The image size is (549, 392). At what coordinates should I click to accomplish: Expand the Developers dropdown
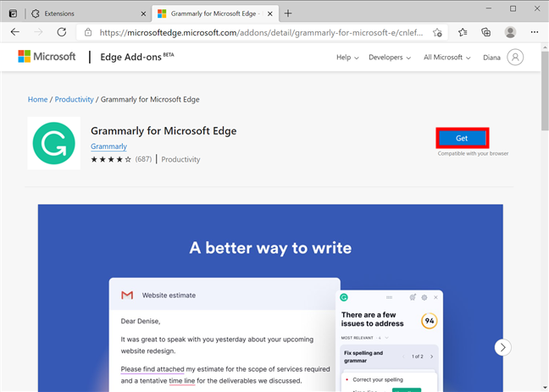(x=390, y=58)
